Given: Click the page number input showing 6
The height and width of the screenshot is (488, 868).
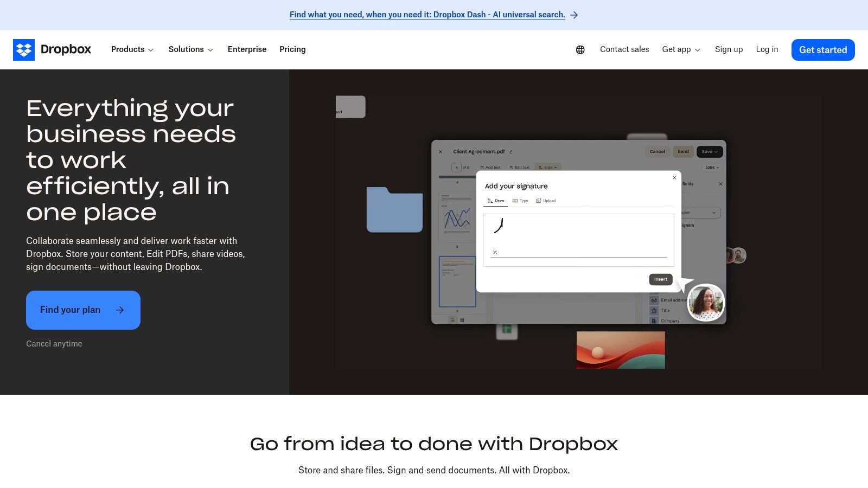Looking at the screenshot, I should point(456,167).
